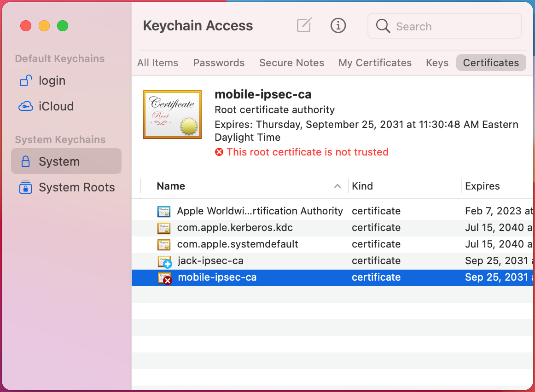The image size is (535, 392).
Task: Click the Apple Worldwide certificate icon
Action: click(x=164, y=211)
